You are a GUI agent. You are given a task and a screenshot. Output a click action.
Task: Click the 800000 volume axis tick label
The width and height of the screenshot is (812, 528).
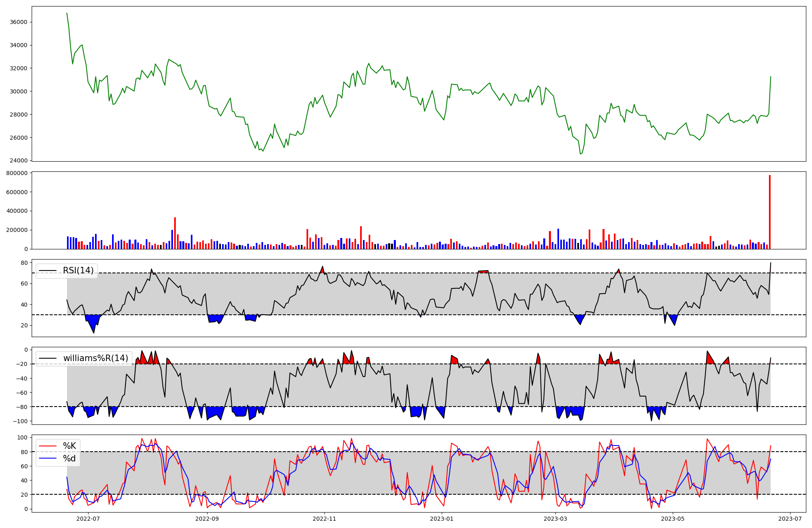click(x=17, y=173)
